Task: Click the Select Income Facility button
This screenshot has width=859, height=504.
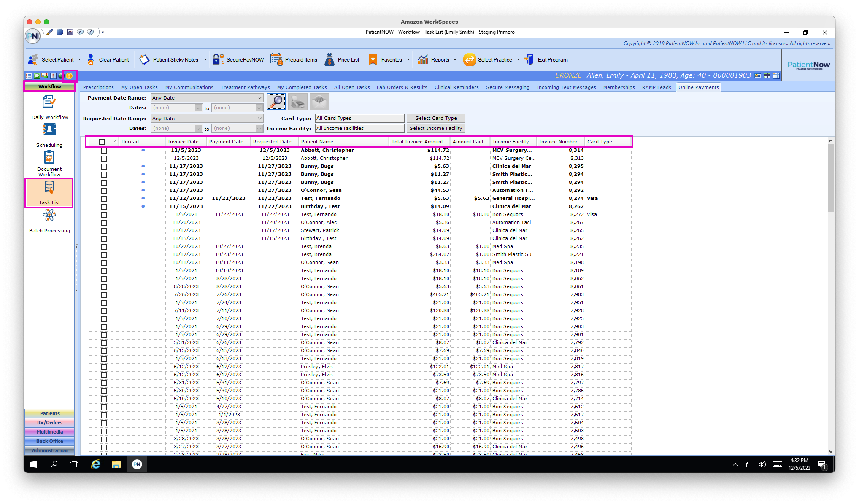Action: pyautogui.click(x=435, y=128)
